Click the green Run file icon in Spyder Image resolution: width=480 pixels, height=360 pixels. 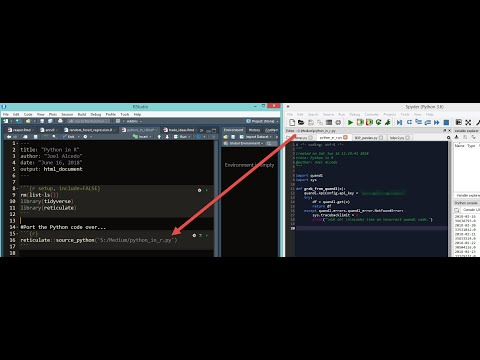tap(350, 122)
